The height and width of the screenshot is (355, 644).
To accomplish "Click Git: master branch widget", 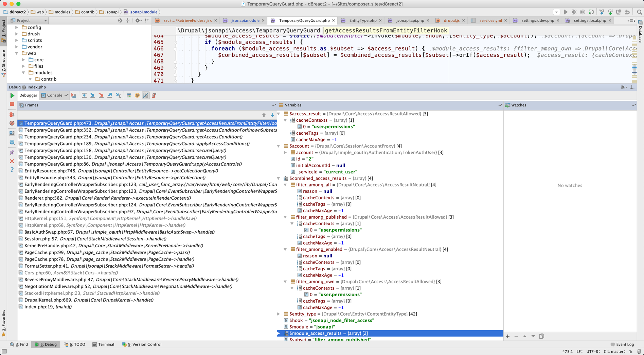I will 614,352.
